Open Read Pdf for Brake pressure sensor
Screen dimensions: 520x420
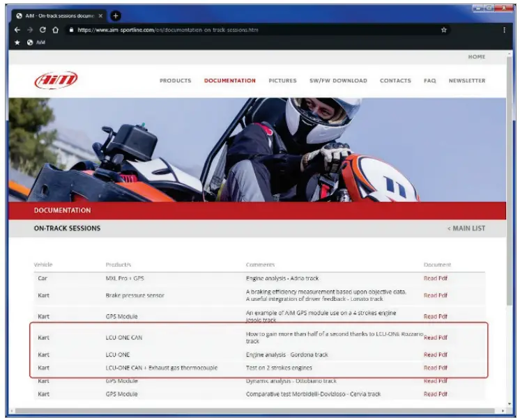[x=436, y=295]
